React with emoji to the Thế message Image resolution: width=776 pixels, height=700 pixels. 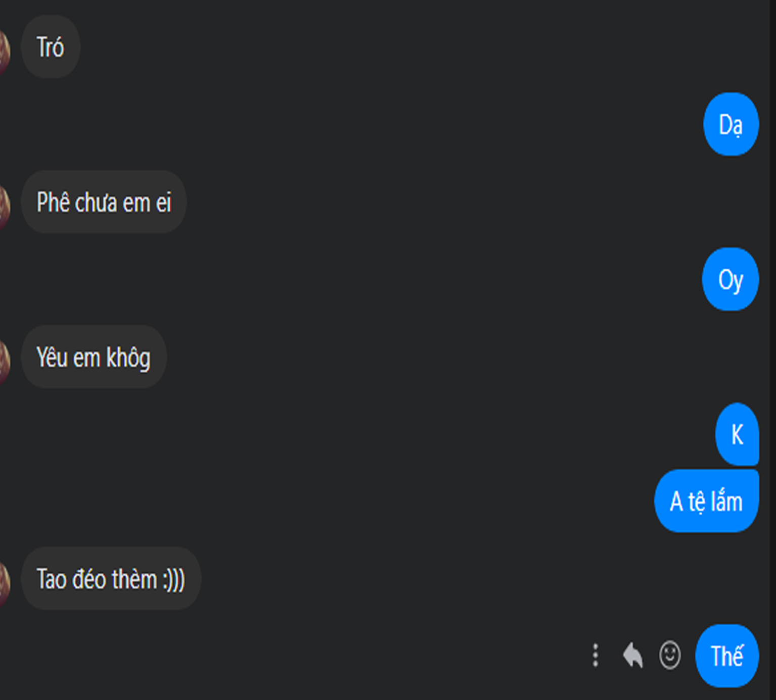(x=670, y=655)
